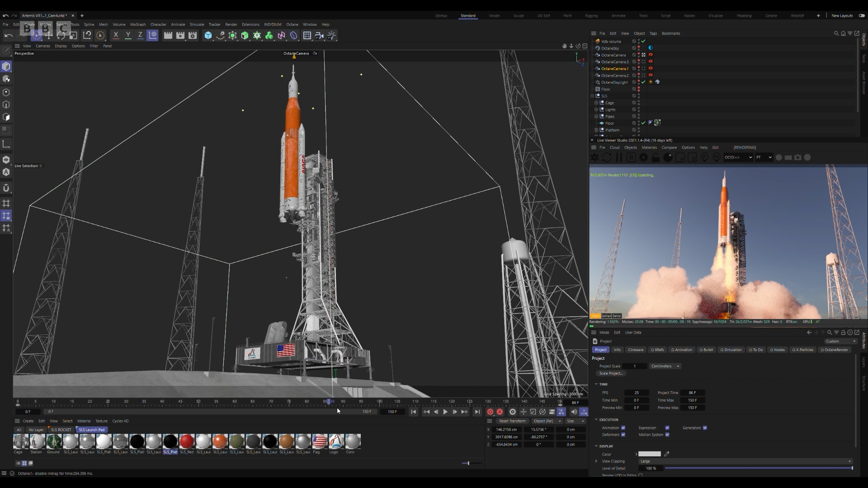
Task: Open the PT kernel dropdown
Action: pyautogui.click(x=764, y=157)
